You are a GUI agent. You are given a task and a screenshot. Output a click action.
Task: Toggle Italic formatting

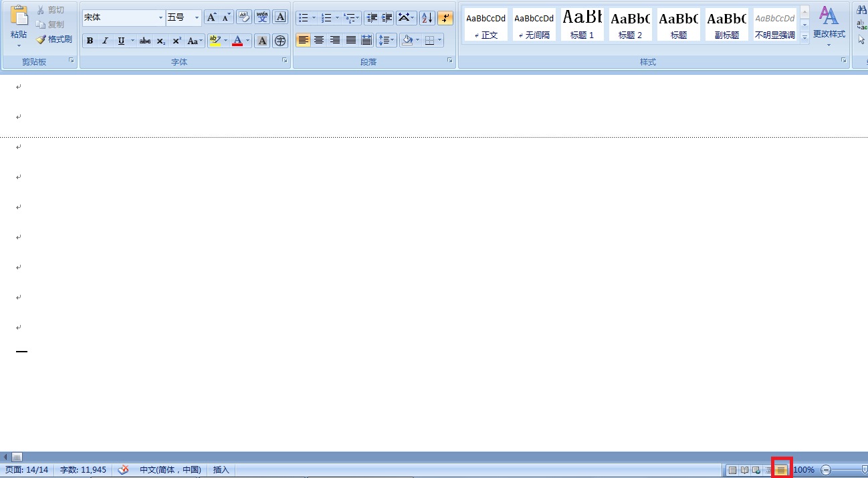(105, 41)
